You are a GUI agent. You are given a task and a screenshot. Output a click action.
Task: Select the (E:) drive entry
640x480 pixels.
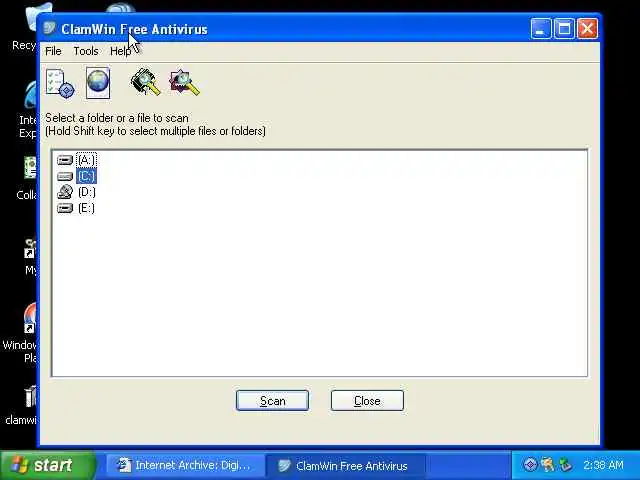[86, 208]
